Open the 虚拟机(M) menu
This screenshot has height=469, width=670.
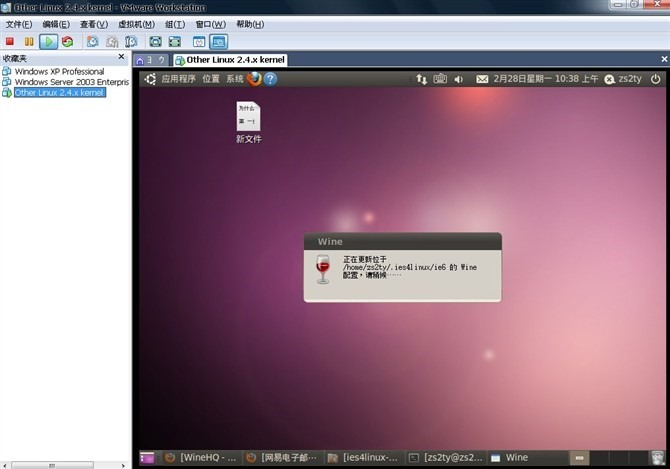pos(136,24)
